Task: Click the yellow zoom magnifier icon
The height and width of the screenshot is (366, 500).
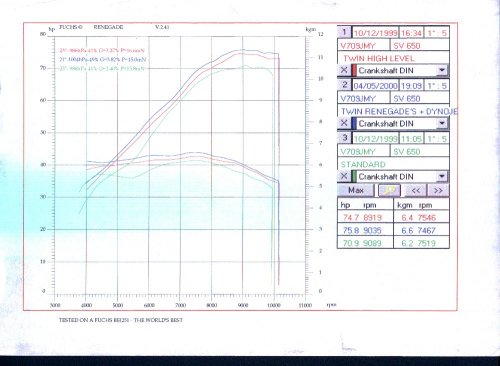Action: point(389,190)
